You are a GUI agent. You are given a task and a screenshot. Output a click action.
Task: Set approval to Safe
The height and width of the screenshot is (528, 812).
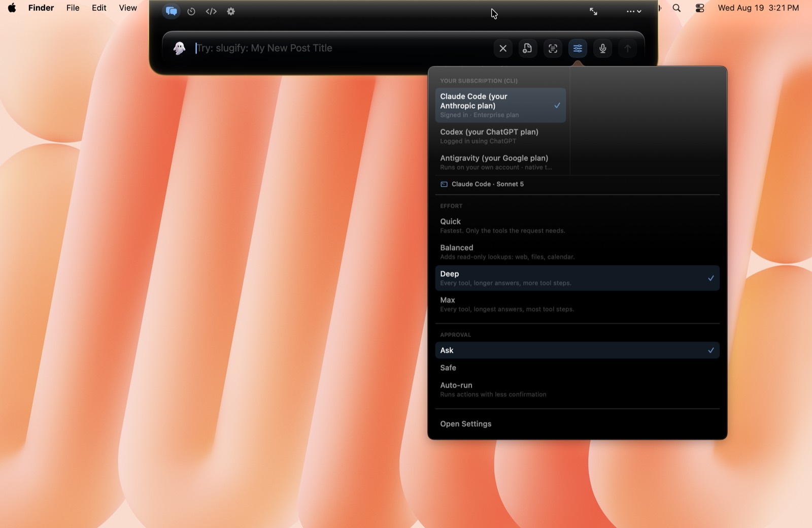578,368
